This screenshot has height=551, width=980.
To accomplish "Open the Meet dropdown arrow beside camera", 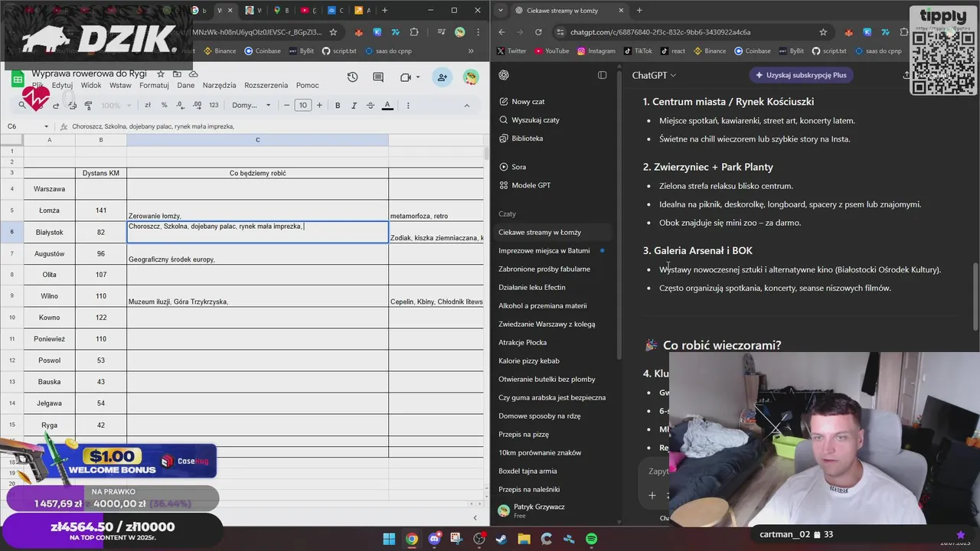I will pos(418,77).
